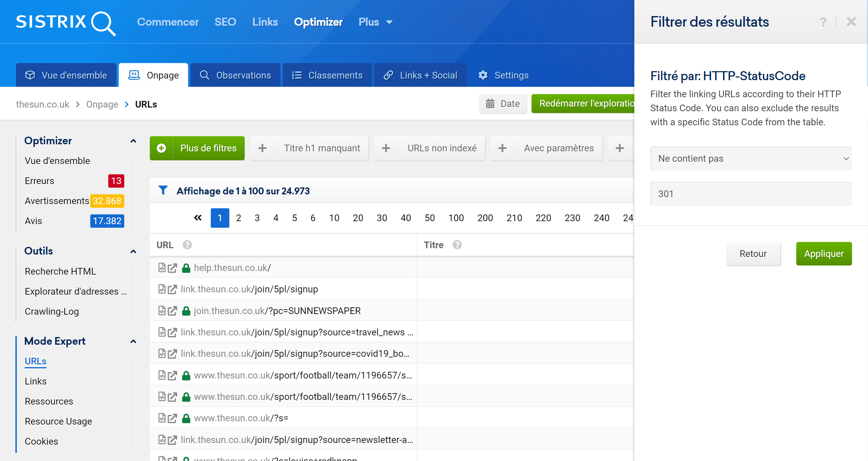Image resolution: width=868 pixels, height=461 pixels.
Task: Open the Commencer top menu
Action: [168, 22]
